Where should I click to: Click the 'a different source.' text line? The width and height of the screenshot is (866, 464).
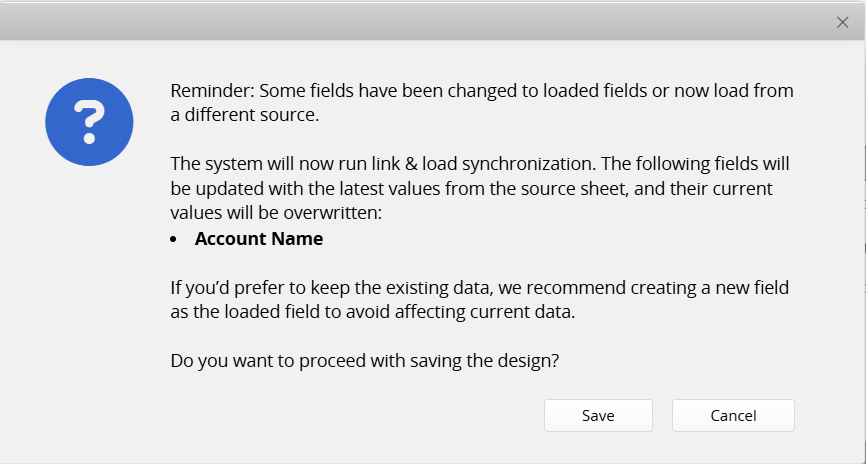point(244,115)
